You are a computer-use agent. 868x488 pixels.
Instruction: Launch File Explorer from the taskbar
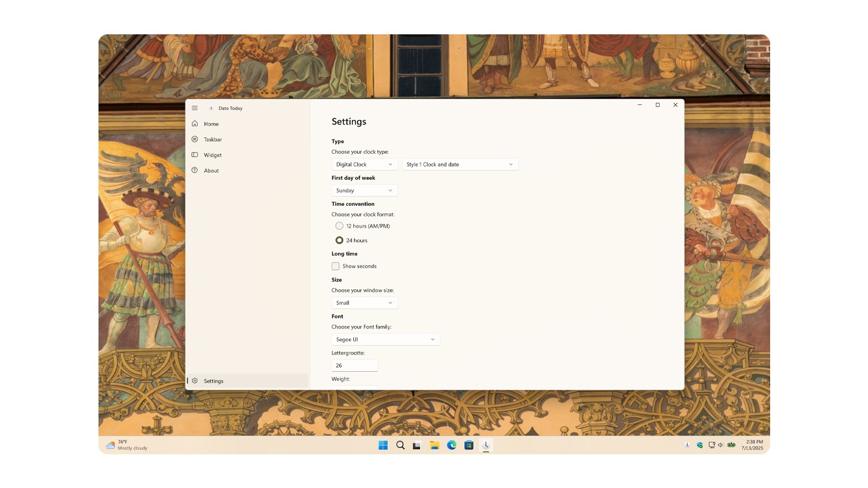tap(435, 445)
